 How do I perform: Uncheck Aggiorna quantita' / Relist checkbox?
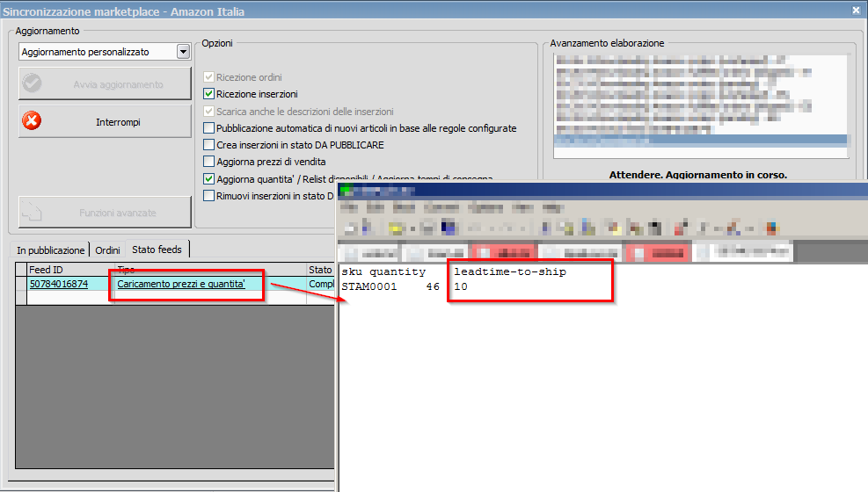(208, 178)
